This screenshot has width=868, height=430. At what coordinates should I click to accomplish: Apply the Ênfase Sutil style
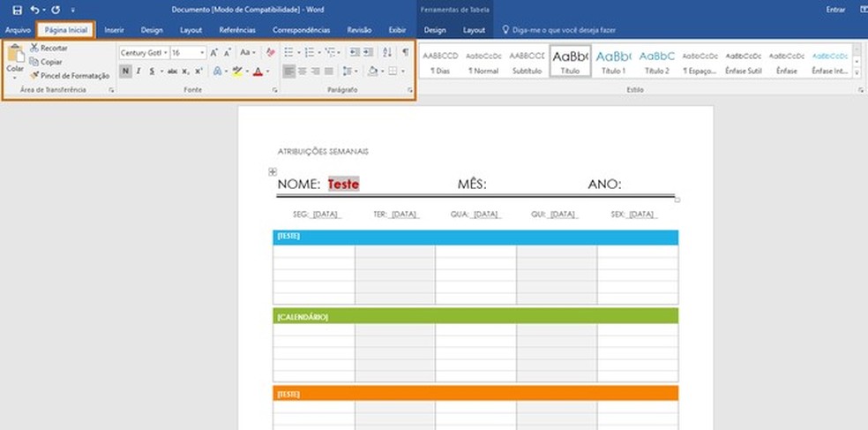[x=744, y=62]
